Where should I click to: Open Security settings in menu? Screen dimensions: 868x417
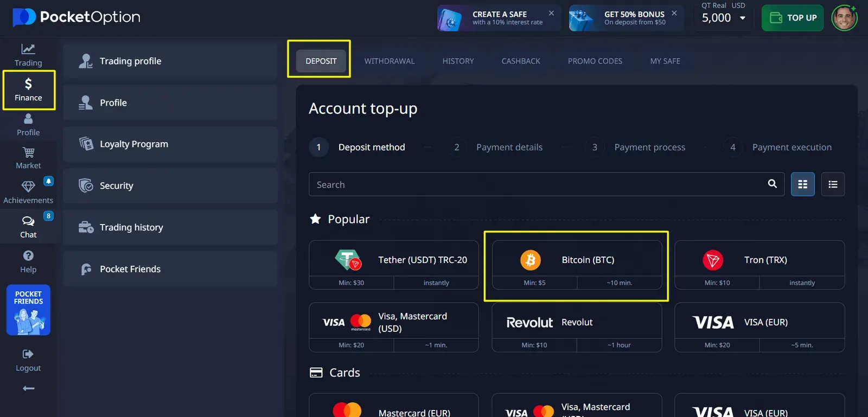(170, 186)
